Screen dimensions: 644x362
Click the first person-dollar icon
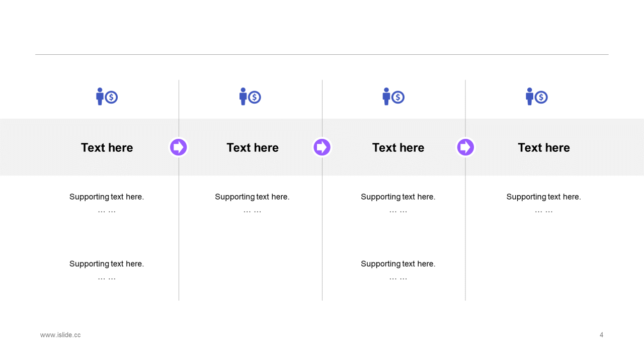(107, 97)
